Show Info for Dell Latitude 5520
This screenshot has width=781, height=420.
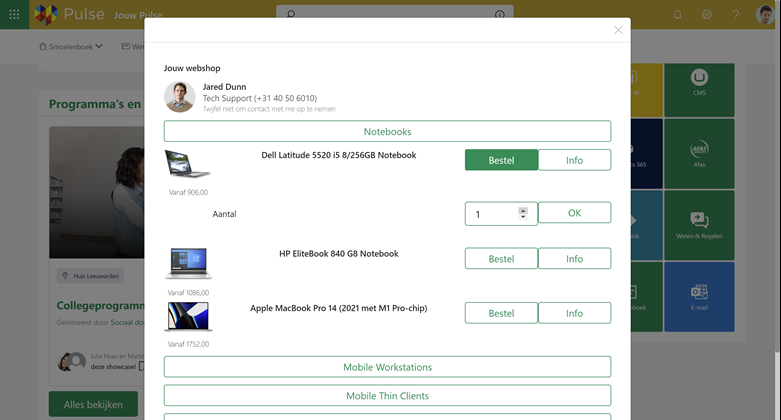574,160
